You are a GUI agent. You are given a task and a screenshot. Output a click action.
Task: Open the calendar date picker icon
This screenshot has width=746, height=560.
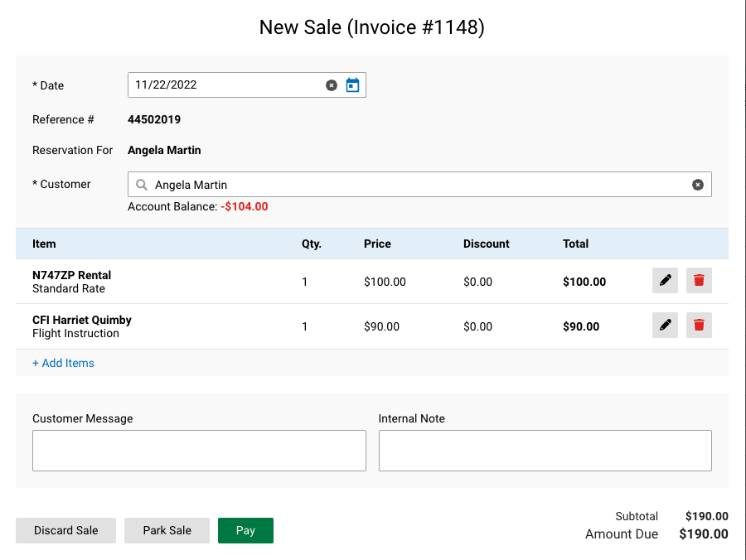tap(352, 85)
